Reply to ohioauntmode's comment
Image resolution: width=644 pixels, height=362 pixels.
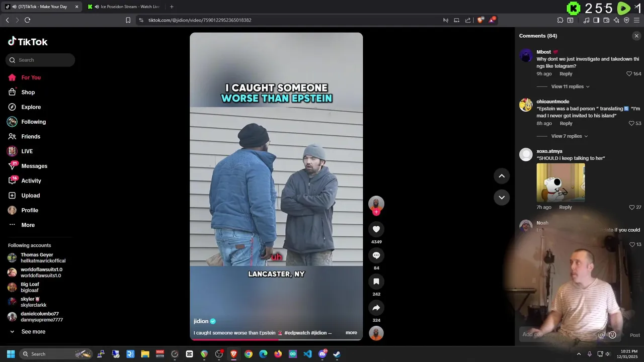[x=566, y=124]
